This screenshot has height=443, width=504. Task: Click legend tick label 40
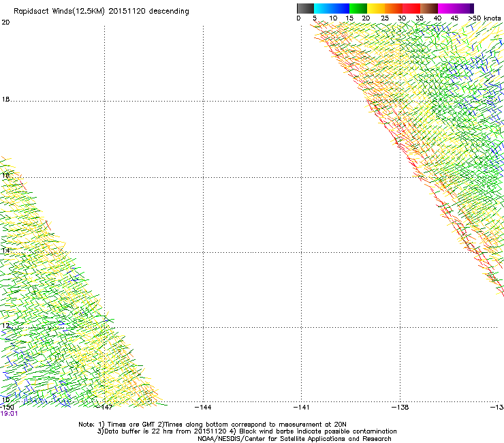pos(437,18)
